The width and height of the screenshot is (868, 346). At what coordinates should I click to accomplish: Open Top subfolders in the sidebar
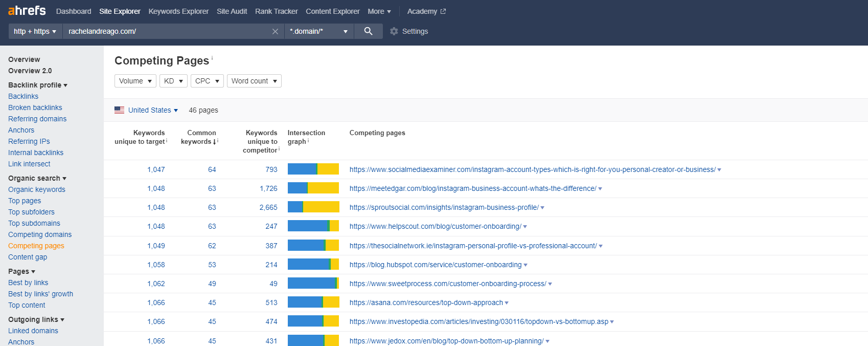coord(31,212)
